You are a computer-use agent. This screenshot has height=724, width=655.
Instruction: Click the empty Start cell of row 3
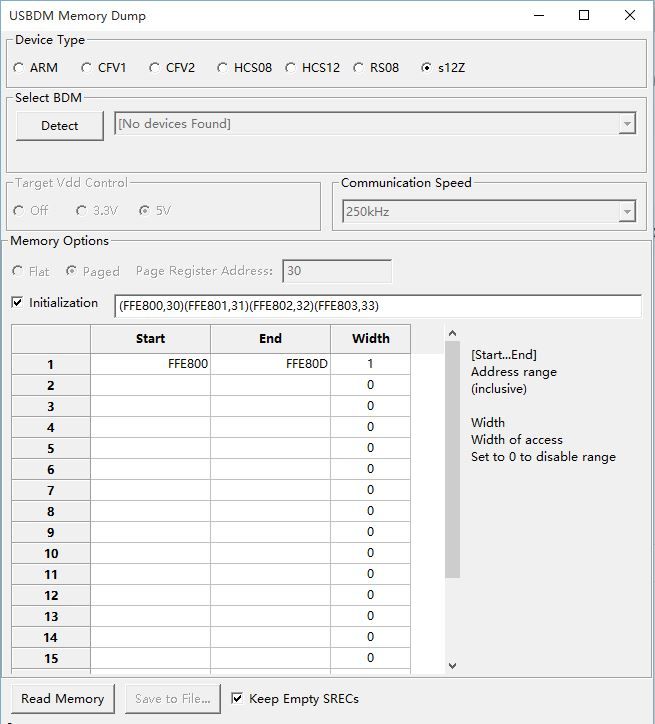tap(150, 406)
